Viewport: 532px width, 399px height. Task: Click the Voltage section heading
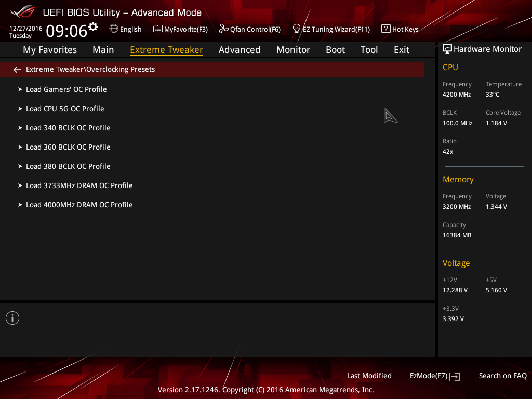456,263
